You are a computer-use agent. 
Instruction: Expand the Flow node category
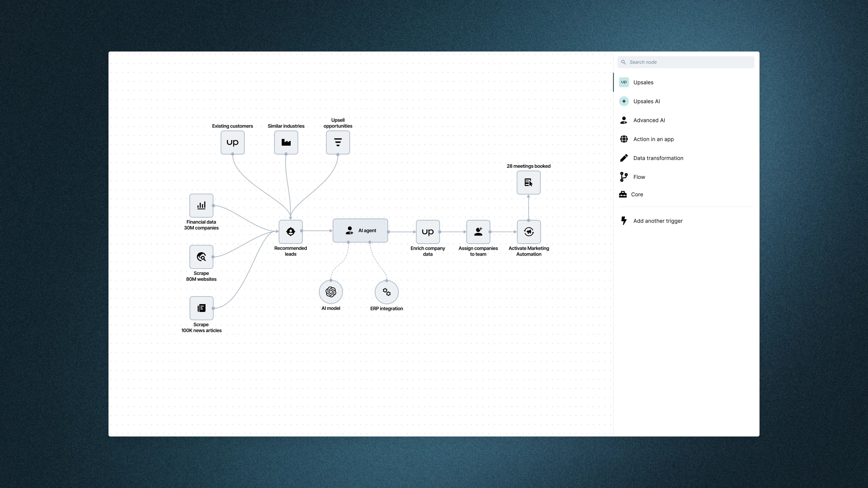click(639, 177)
